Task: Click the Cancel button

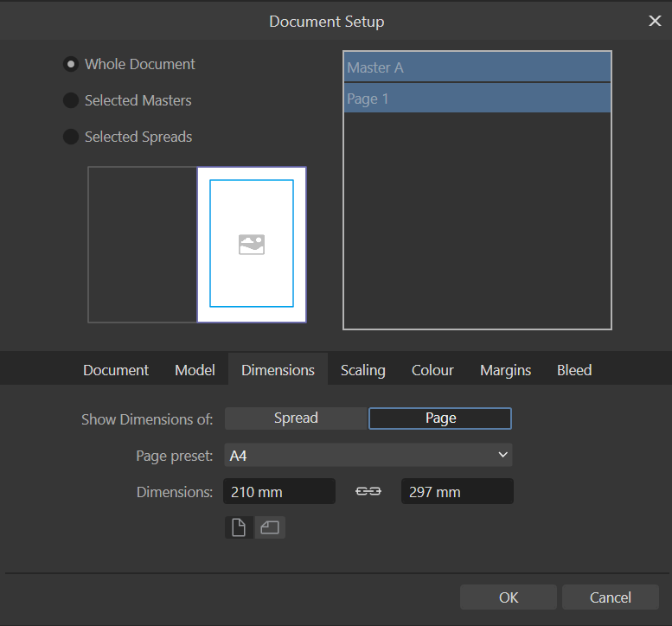Action: 611,597
